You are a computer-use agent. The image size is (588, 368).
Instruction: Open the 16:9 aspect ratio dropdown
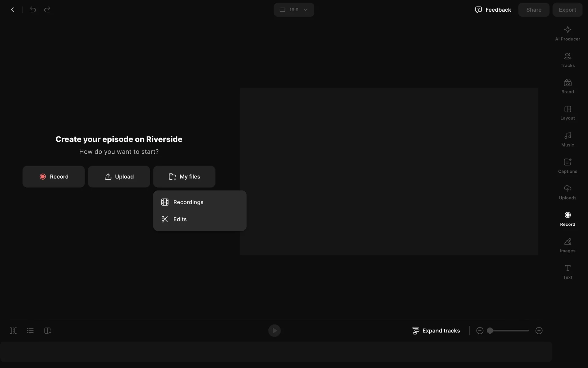click(x=294, y=10)
